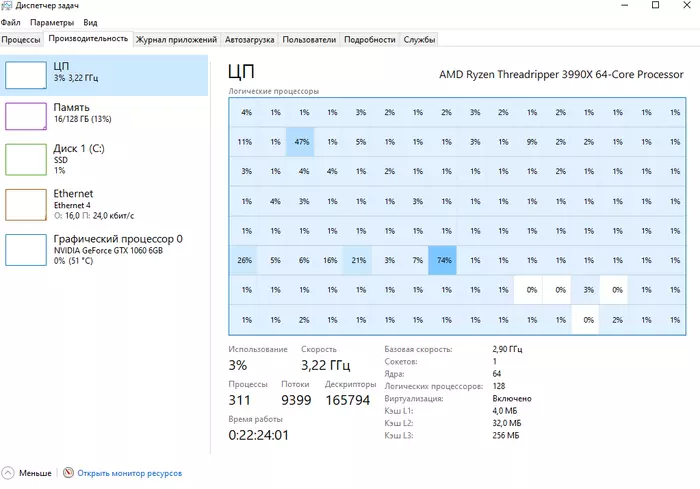This screenshot has width=700, height=489.
Task: Click the Resource Monitor icon at bottom
Action: coord(68,472)
